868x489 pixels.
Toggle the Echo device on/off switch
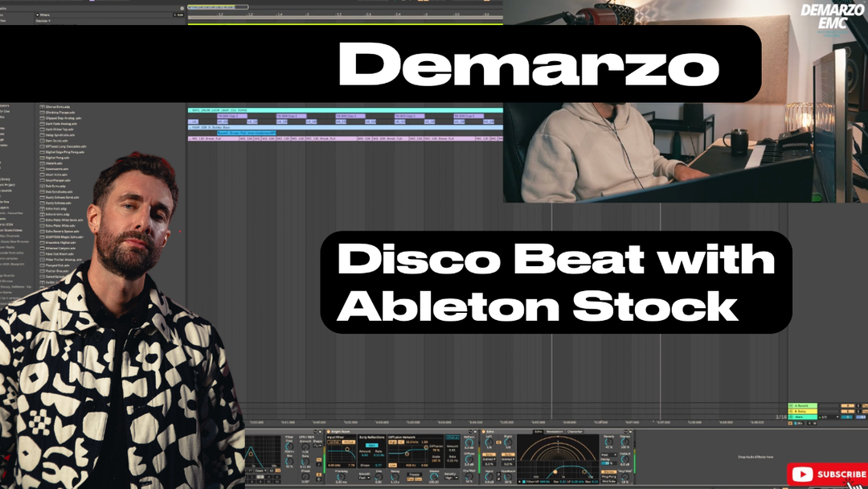(483, 431)
